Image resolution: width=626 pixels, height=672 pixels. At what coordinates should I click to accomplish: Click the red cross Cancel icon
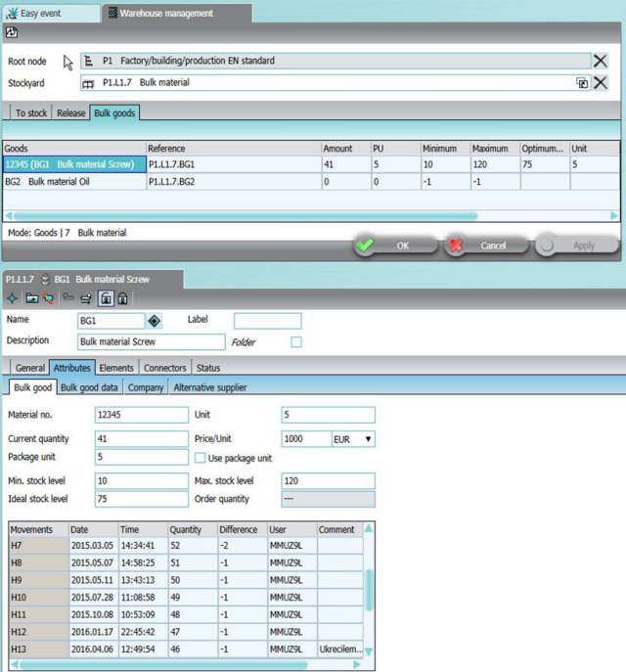pyautogui.click(x=456, y=246)
